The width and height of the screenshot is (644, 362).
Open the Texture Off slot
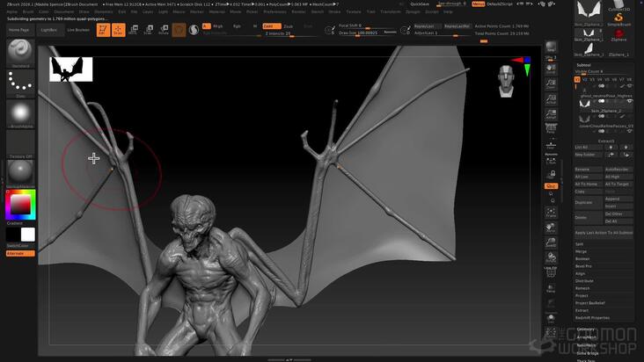pos(20,144)
